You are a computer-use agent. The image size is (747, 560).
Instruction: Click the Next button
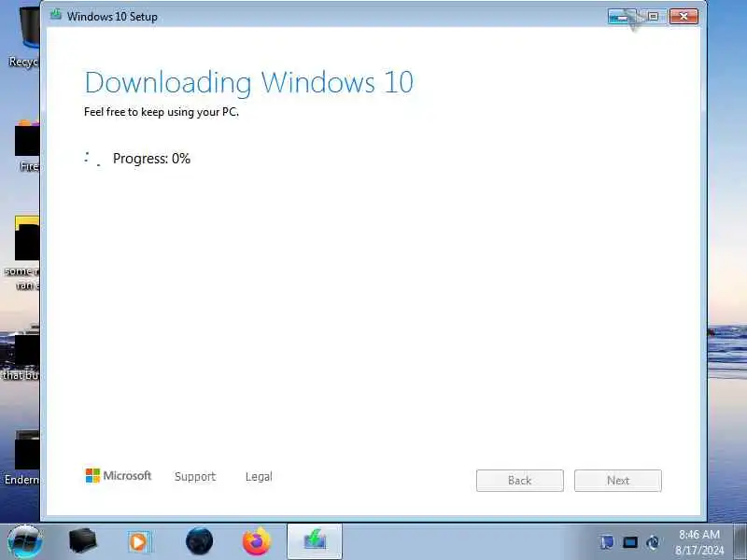[x=618, y=481]
